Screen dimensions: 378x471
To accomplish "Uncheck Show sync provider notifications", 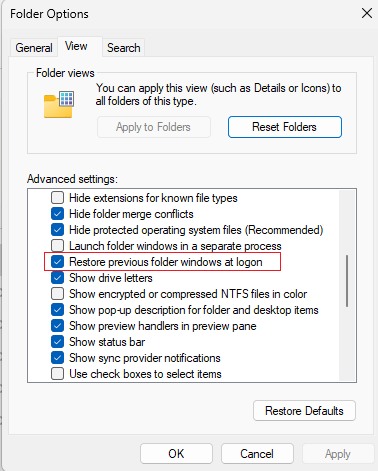I will 57,358.
